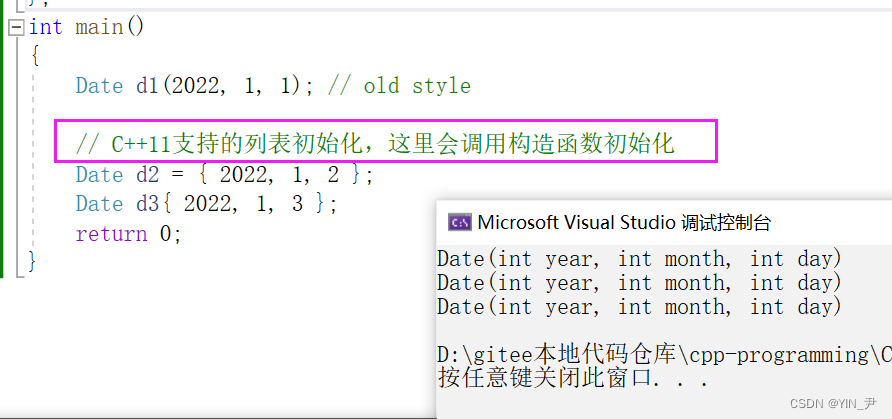The height and width of the screenshot is (419, 892).
Task: Click the d2 variable name
Action: click(147, 175)
